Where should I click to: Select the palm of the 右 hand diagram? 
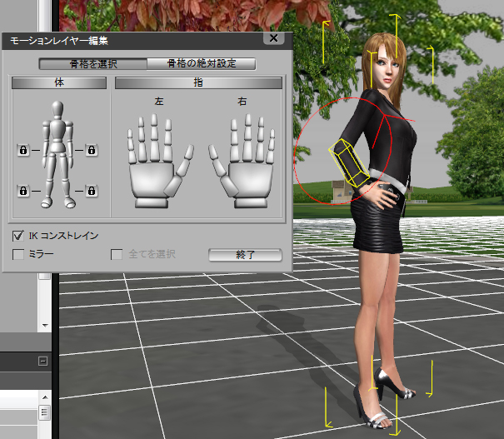pos(250,180)
